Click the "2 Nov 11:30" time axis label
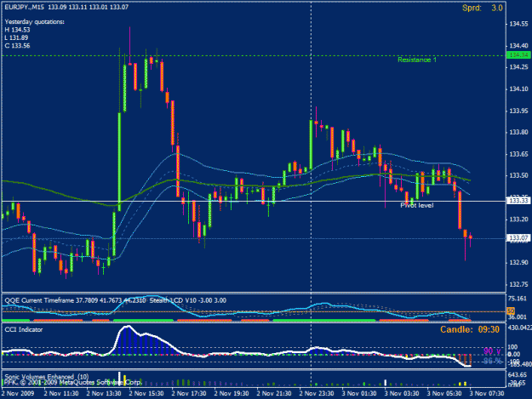The width and height of the screenshot is (532, 399). point(61,394)
